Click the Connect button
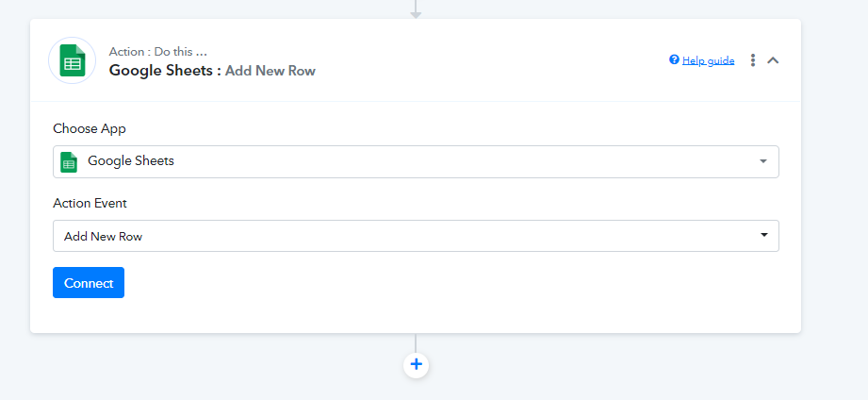The image size is (868, 400). (89, 283)
